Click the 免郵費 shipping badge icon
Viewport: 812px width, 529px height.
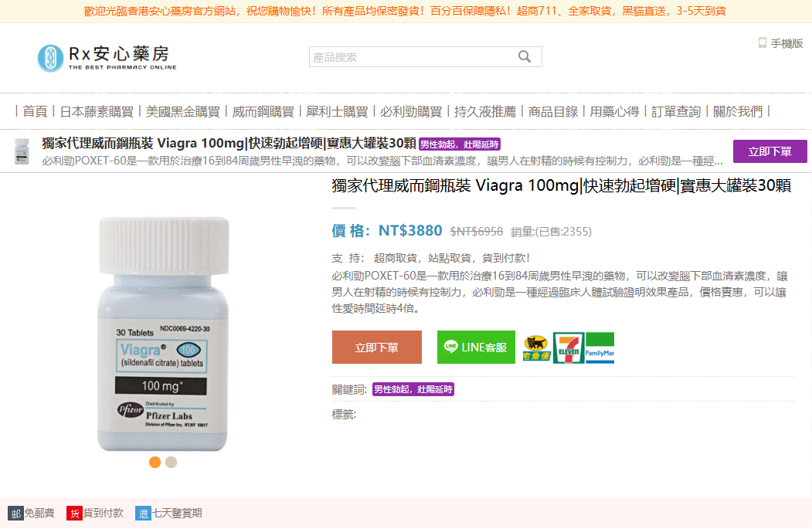(15, 514)
